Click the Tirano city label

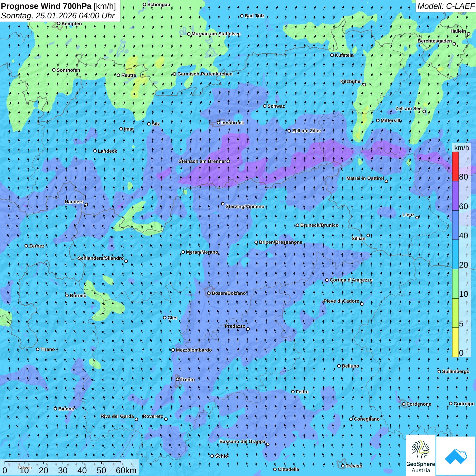[48, 349]
